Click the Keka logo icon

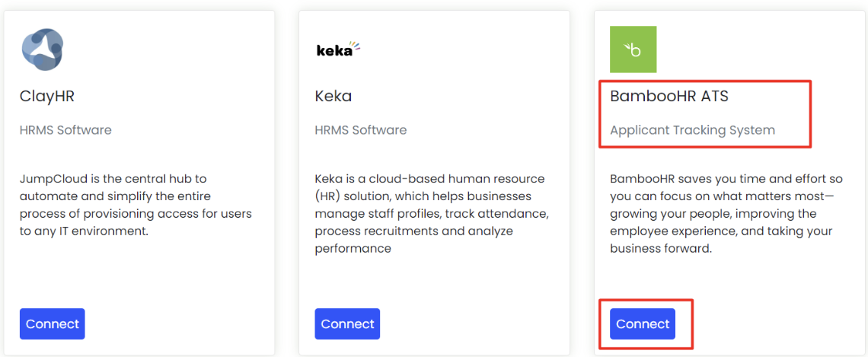337,50
